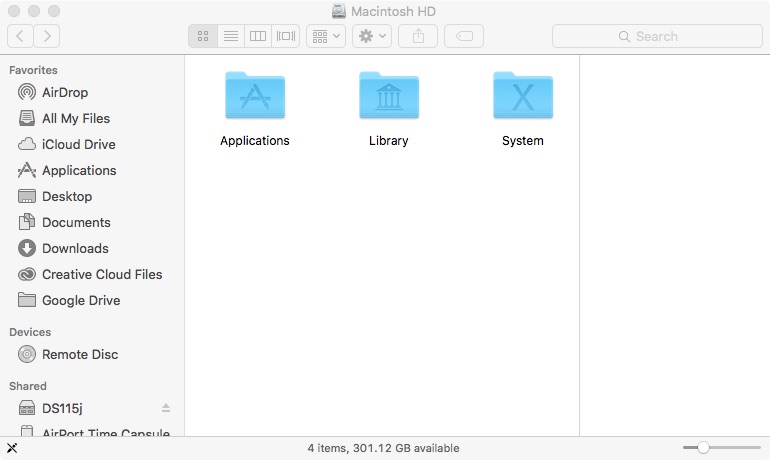Switch to column view

pos(258,36)
